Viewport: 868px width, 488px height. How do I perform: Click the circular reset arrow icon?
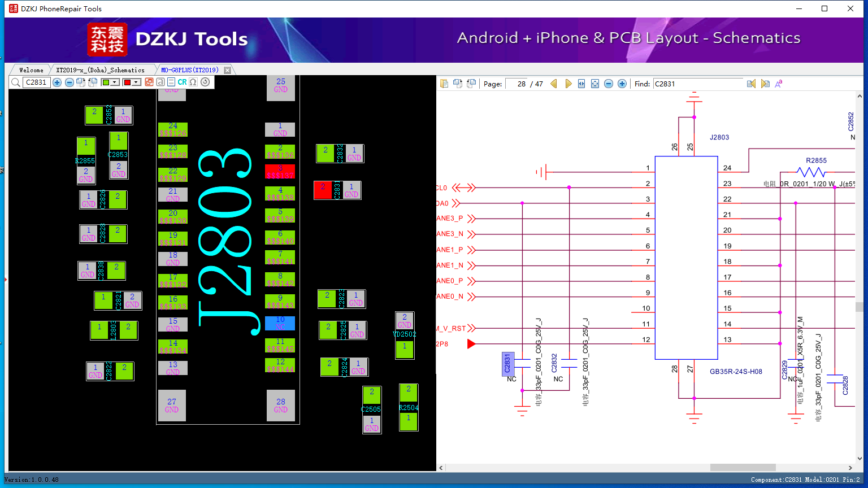205,82
